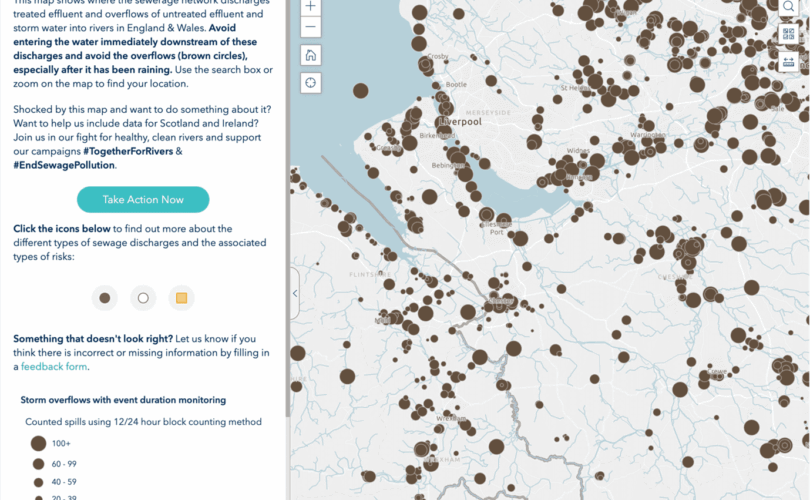Image resolution: width=810 pixels, height=500 pixels.
Task: Select the yellow square discharge type icon
Action: click(181, 298)
